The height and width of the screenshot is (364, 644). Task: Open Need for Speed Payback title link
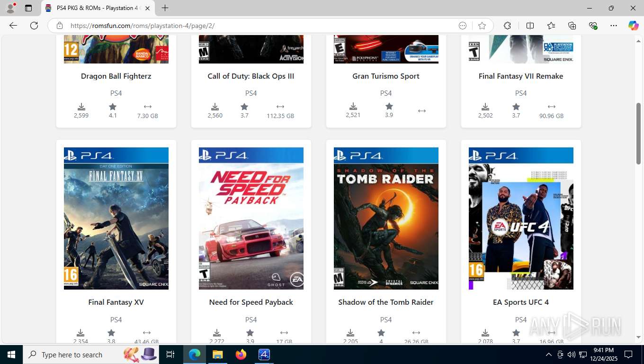[251, 302]
